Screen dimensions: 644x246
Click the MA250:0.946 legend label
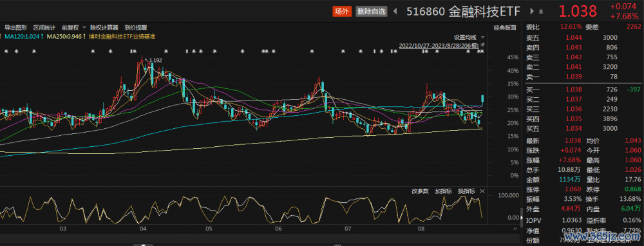click(66, 36)
